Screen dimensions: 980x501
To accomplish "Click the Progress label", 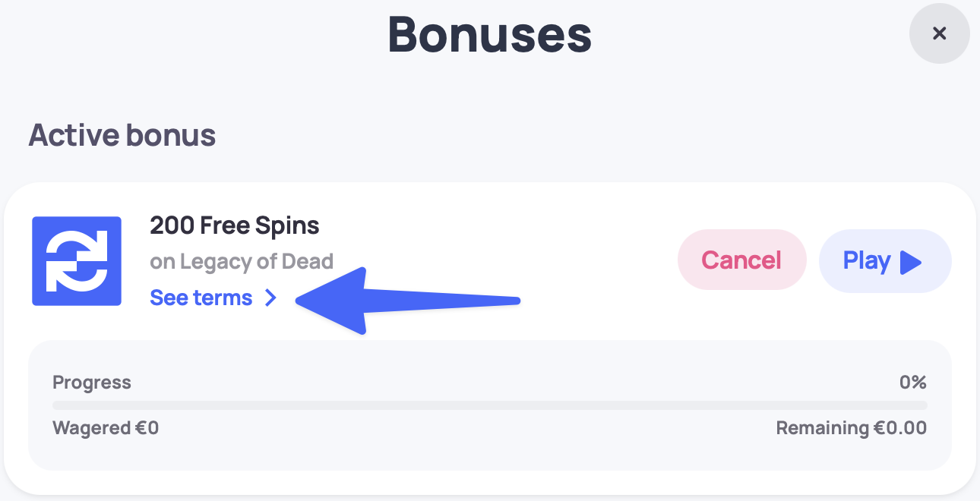I will [x=92, y=383].
